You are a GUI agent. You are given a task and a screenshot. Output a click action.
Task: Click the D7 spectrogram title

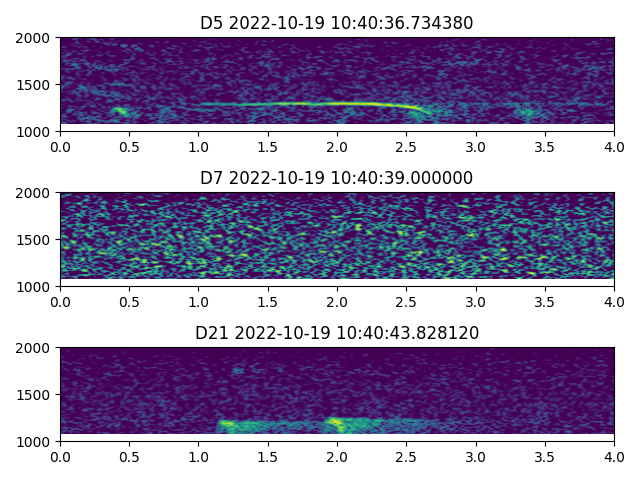tap(337, 178)
